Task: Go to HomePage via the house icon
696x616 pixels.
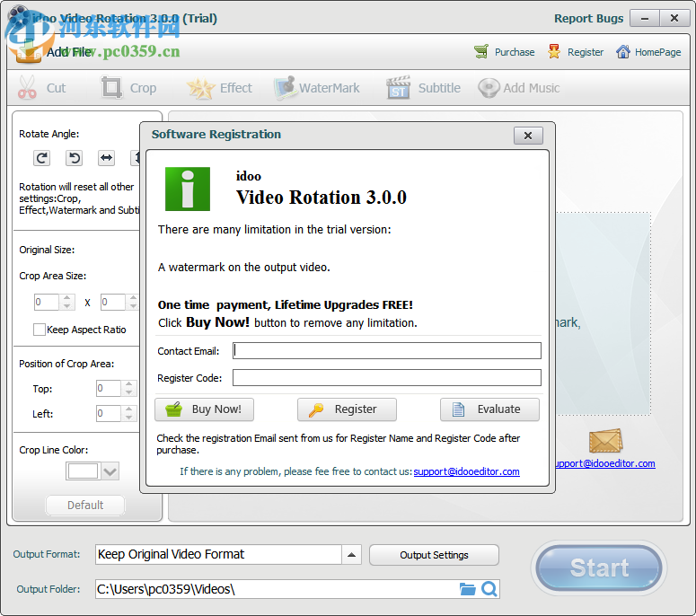Action: 622,52
